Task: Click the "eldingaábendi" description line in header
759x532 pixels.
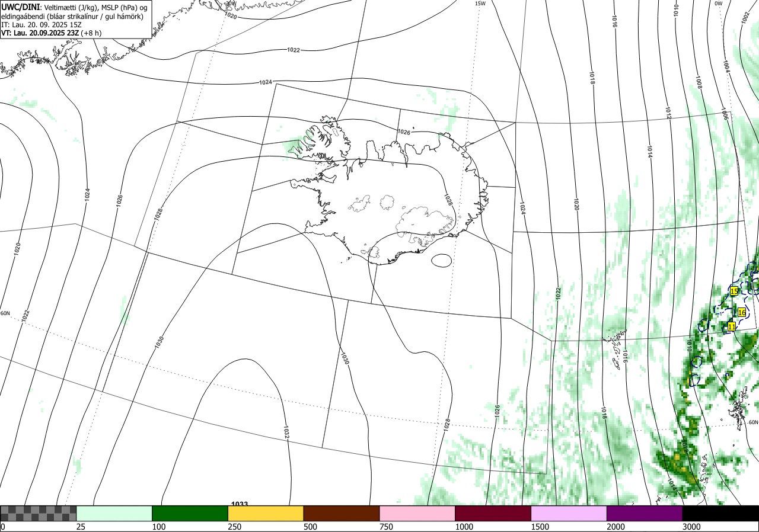Action: click(72, 17)
